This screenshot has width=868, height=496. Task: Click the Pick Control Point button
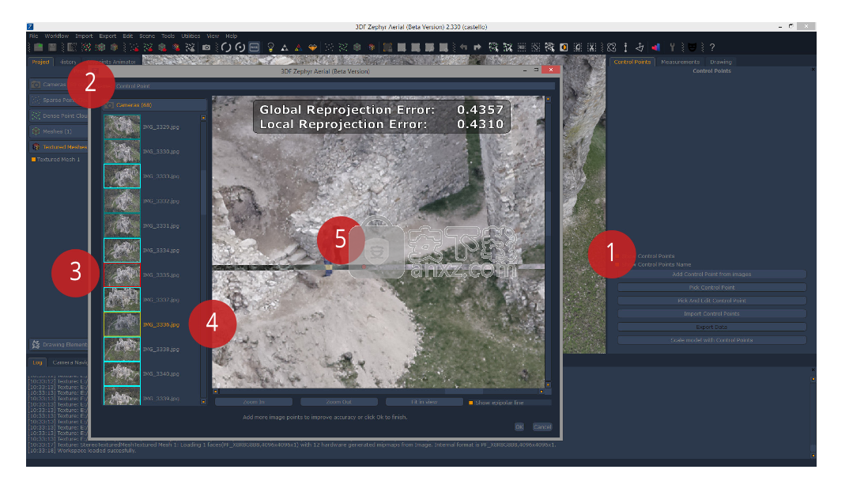pos(712,288)
